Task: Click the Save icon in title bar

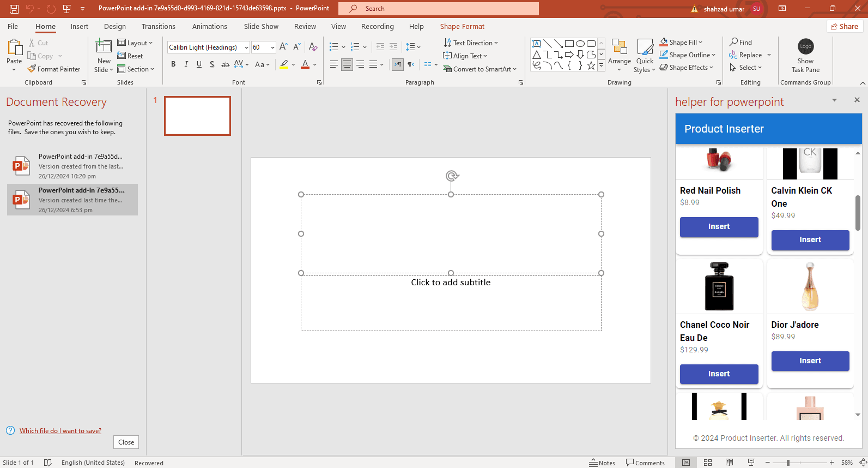Action: 14,9
